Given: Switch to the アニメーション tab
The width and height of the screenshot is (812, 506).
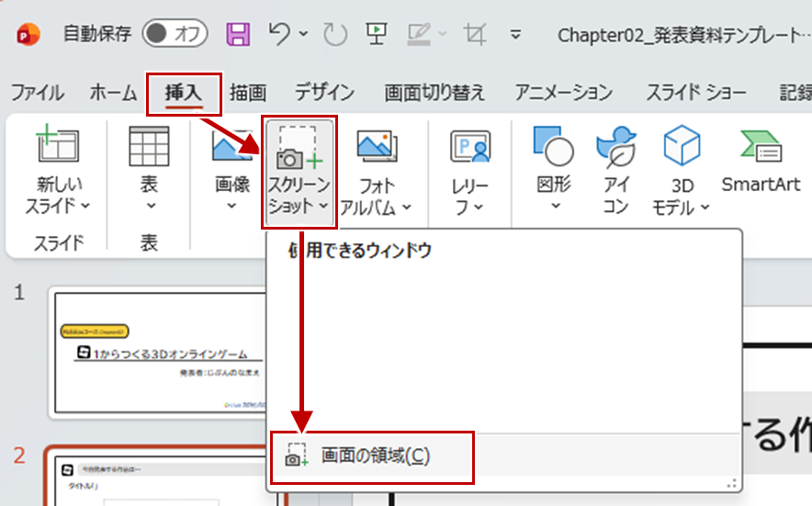Looking at the screenshot, I should coord(563,93).
